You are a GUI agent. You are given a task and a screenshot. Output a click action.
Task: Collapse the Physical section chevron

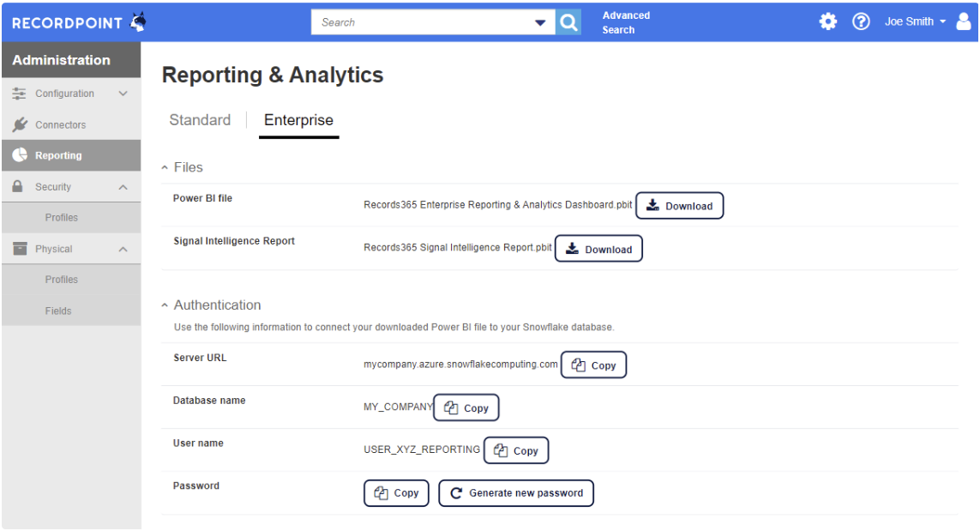coord(123,249)
